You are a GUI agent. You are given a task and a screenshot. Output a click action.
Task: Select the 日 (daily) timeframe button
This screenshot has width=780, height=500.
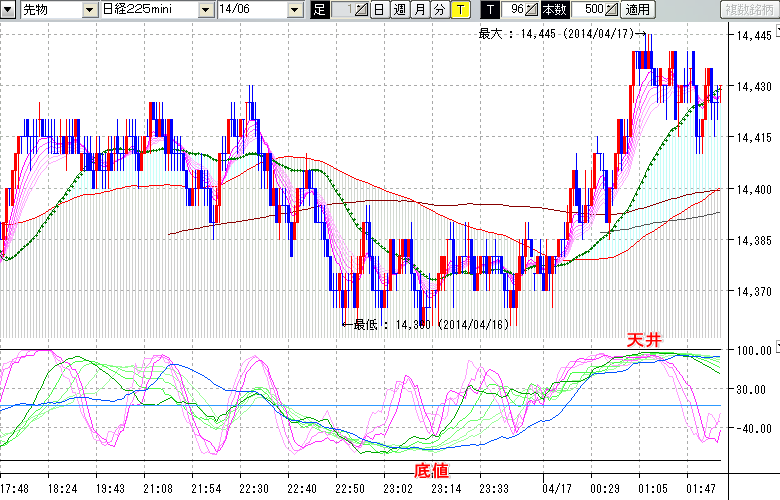pos(379,10)
